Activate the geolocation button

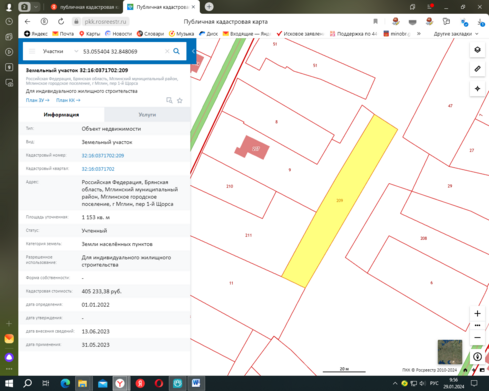[x=477, y=89]
